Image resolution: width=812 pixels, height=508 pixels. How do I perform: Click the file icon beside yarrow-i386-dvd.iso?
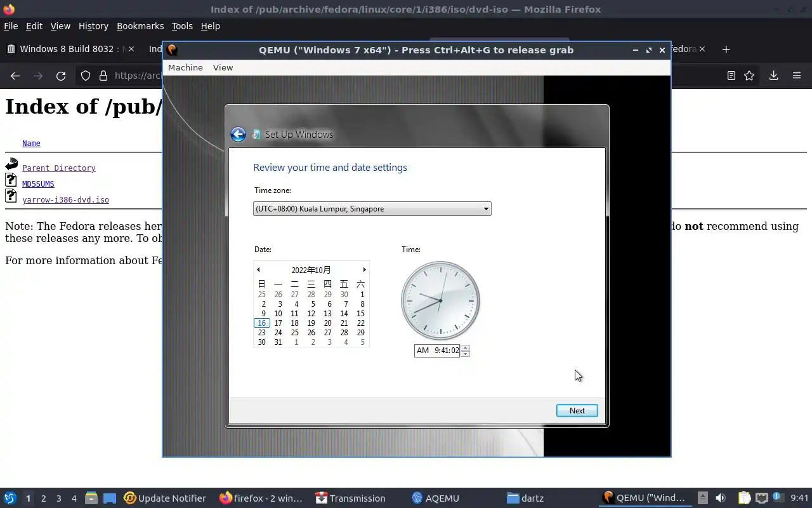11,196
